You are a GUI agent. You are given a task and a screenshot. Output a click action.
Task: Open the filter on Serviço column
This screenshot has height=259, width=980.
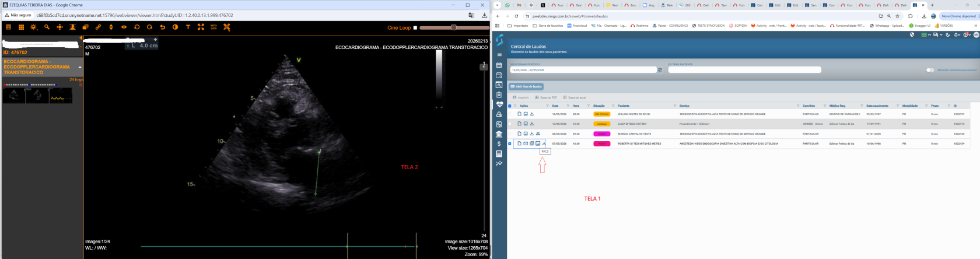click(x=675, y=106)
